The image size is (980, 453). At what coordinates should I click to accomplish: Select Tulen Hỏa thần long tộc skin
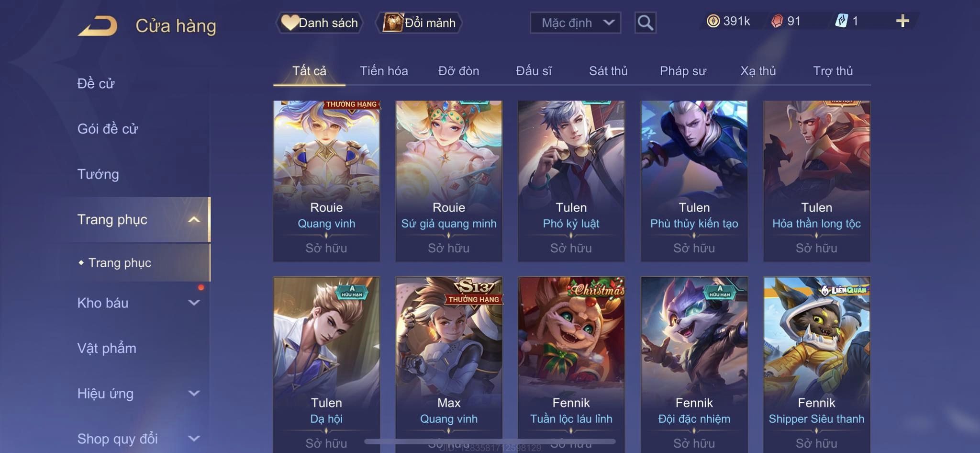816,181
